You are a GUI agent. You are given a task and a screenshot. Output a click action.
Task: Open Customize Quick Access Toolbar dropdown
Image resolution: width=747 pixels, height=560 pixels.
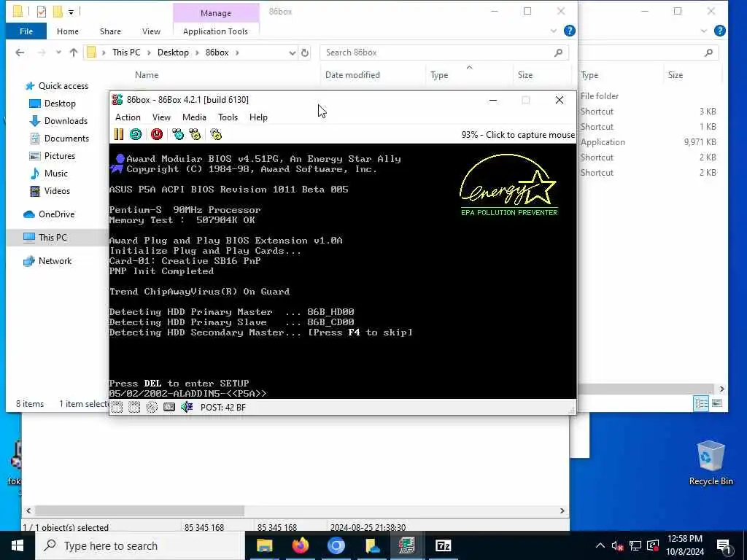pos(71,12)
